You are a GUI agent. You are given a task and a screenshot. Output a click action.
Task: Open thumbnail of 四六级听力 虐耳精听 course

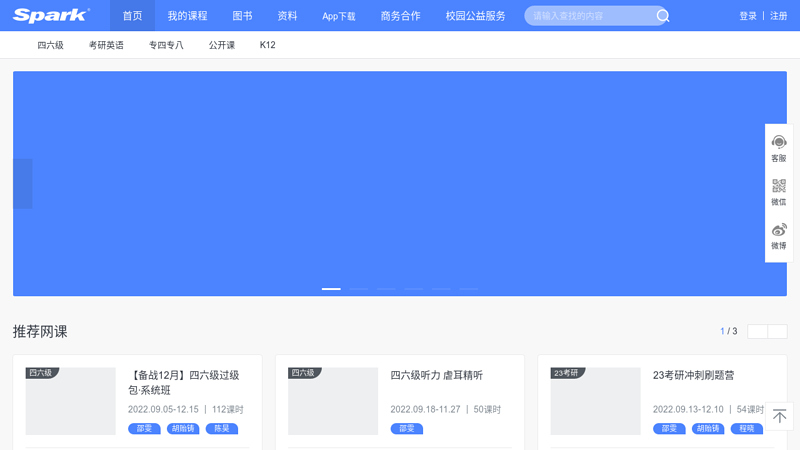[333, 401]
